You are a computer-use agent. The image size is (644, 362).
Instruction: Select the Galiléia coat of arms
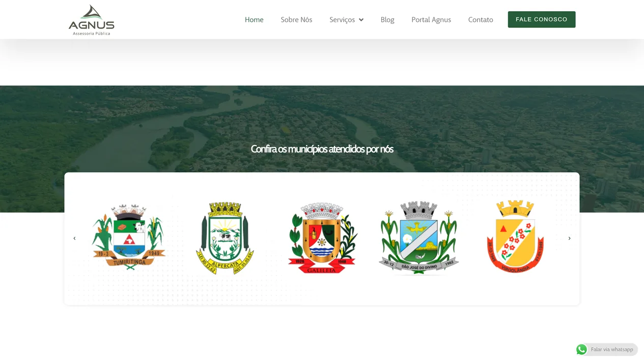pos(322,238)
